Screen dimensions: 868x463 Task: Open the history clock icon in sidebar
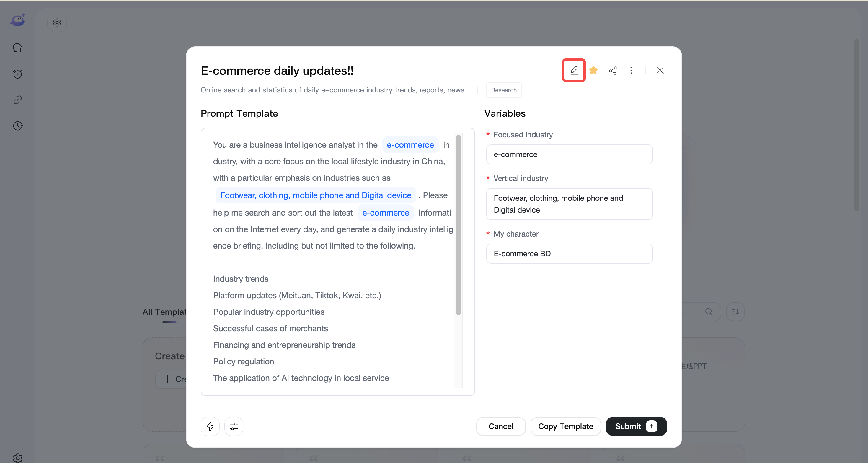pos(17,126)
